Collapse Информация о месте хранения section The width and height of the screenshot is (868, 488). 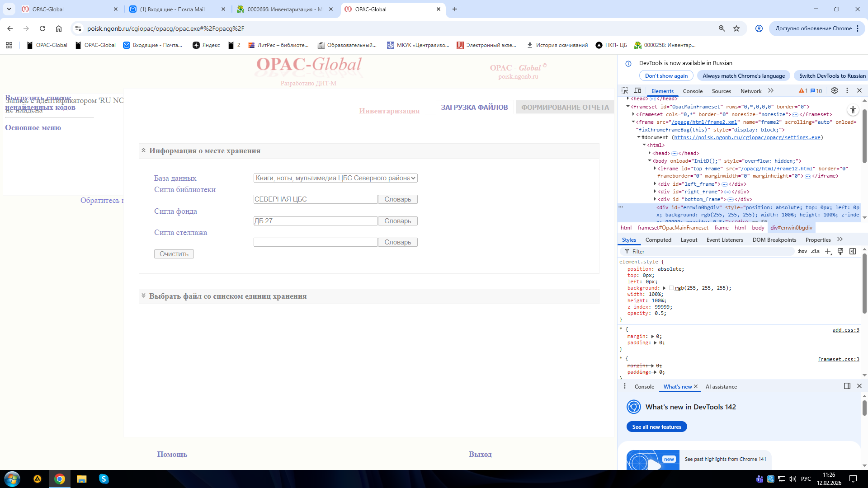[143, 150]
